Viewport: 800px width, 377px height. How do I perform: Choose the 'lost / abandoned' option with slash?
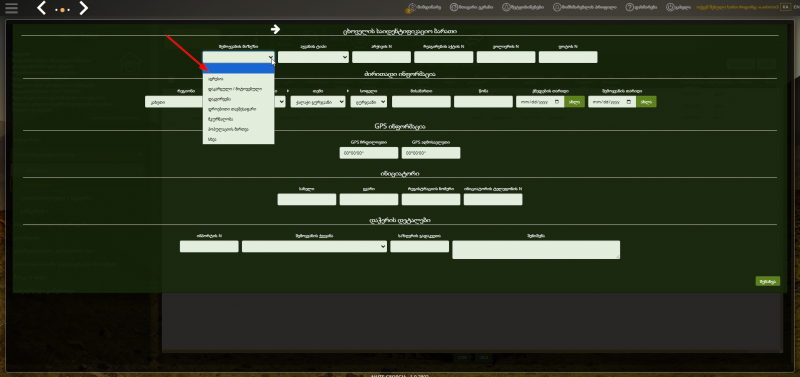coord(238,89)
